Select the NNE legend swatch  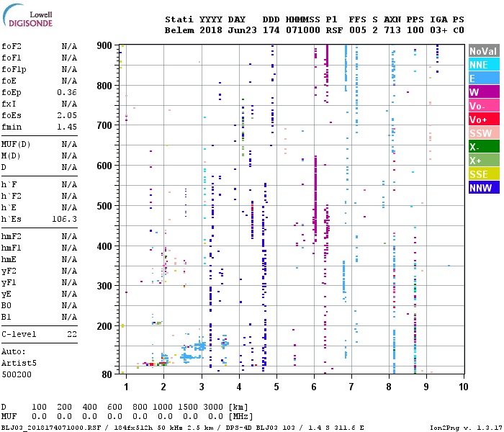(x=484, y=64)
